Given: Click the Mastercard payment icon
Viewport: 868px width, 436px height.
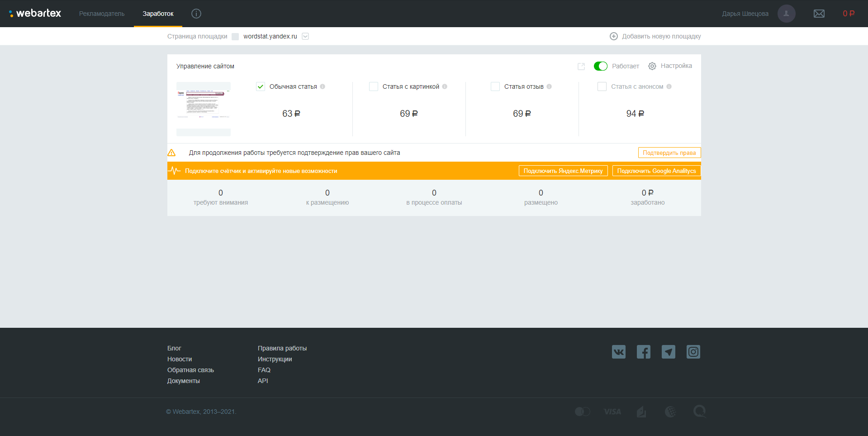Looking at the screenshot, I should (583, 412).
